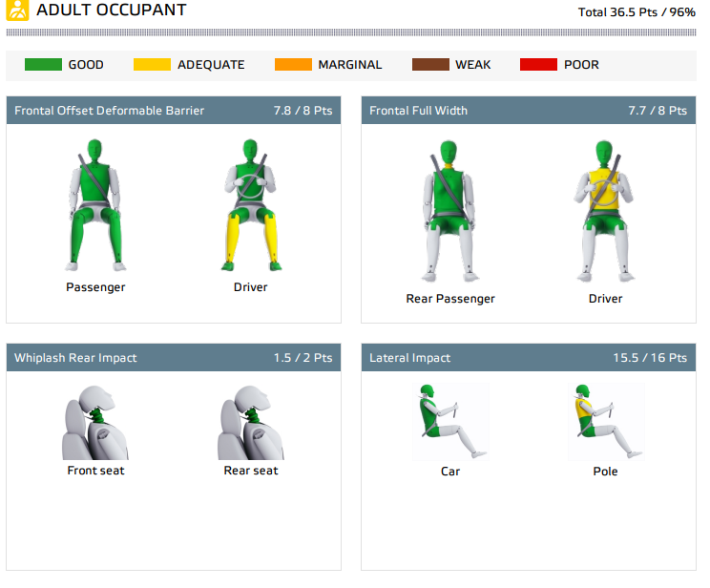Click the WEAK legend label
710x588 pixels.
473,65
